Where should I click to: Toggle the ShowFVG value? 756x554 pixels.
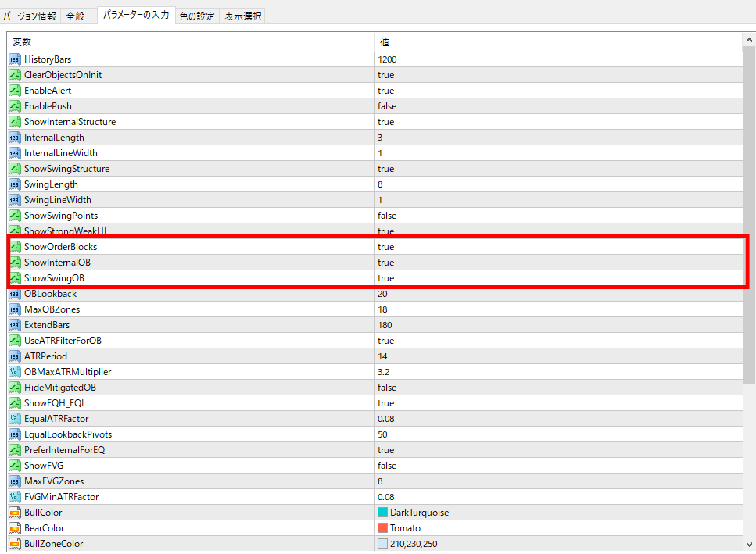(386, 466)
